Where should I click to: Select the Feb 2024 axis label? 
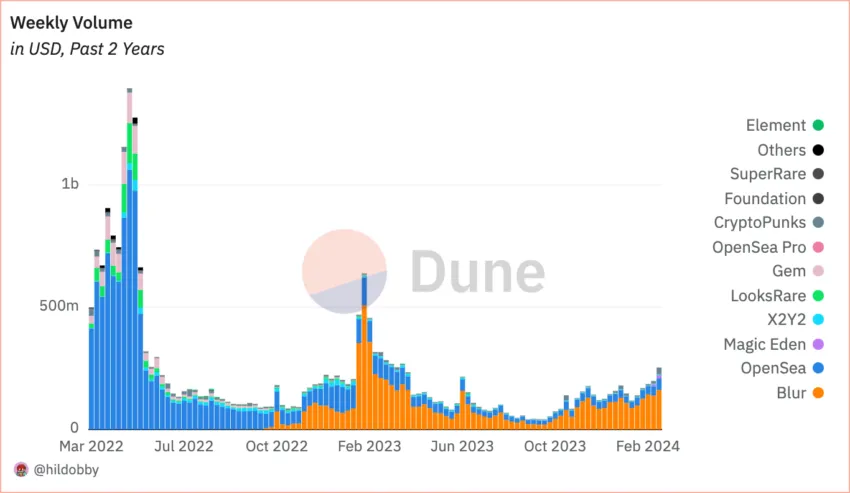(x=647, y=446)
